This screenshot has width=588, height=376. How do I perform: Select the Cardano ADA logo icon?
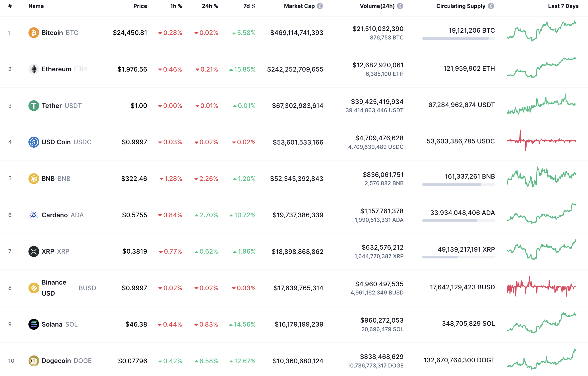(34, 215)
